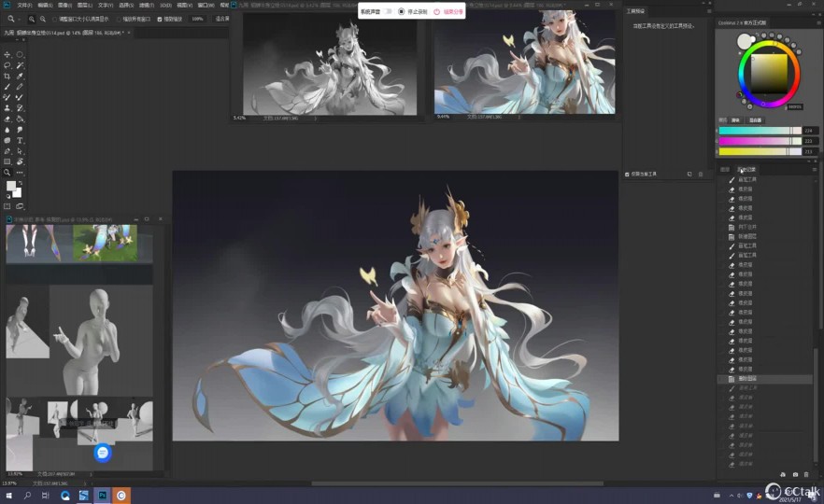The height and width of the screenshot is (504, 824).
Task: Switch to the Layers tab beside History
Action: click(x=725, y=169)
